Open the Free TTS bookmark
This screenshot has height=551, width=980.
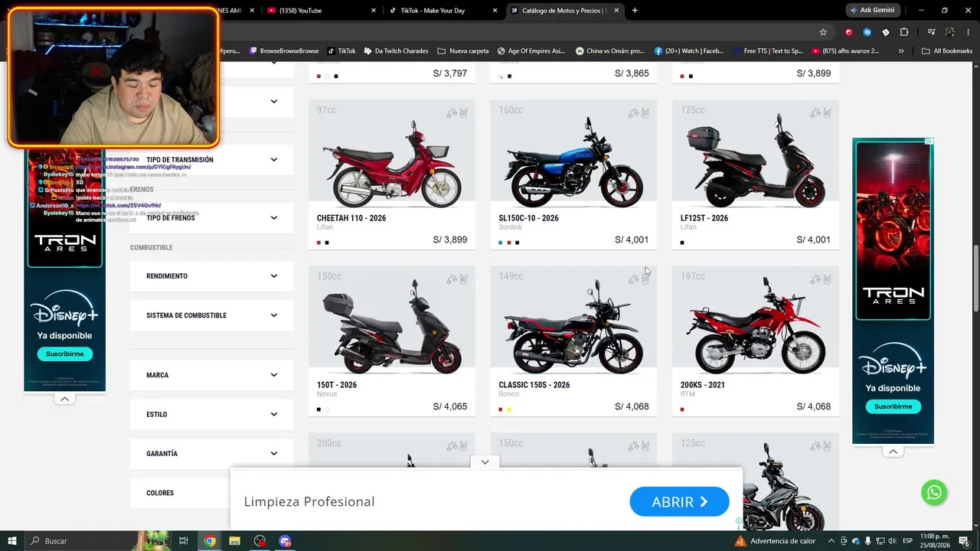point(767,51)
